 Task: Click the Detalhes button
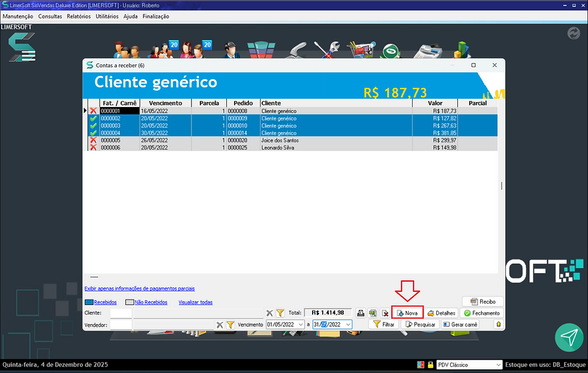pyautogui.click(x=442, y=313)
